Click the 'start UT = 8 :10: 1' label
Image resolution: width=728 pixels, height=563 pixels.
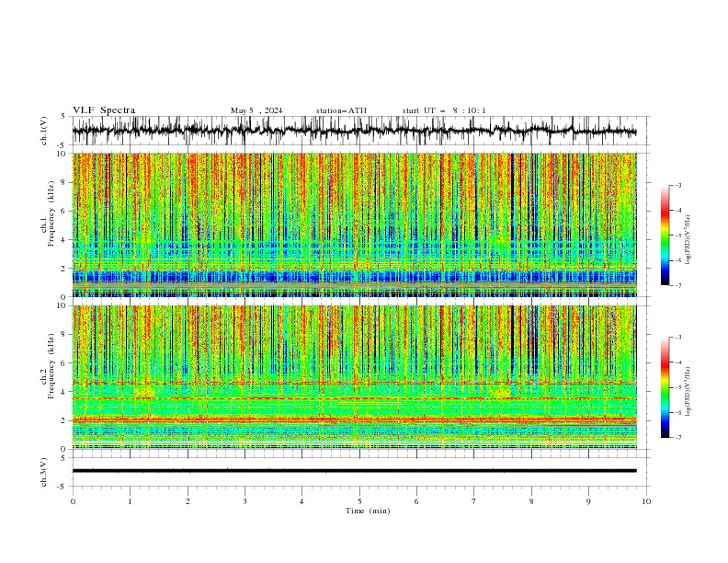tap(444, 110)
